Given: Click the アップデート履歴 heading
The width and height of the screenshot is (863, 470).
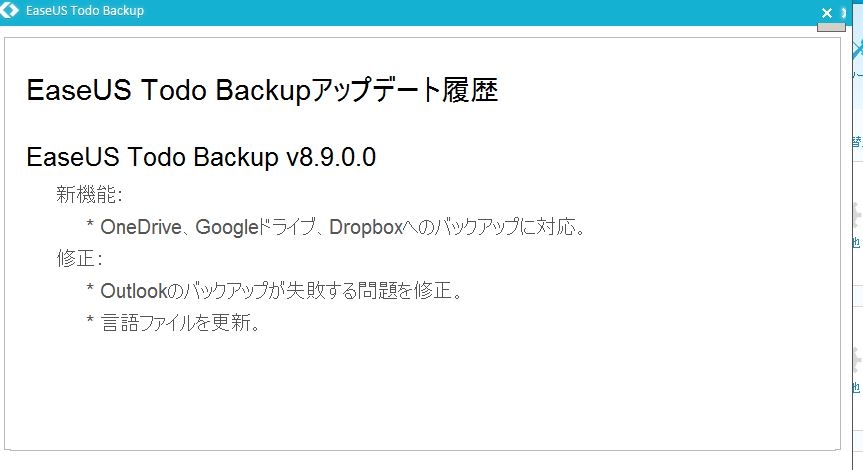Looking at the screenshot, I should click(x=262, y=90).
